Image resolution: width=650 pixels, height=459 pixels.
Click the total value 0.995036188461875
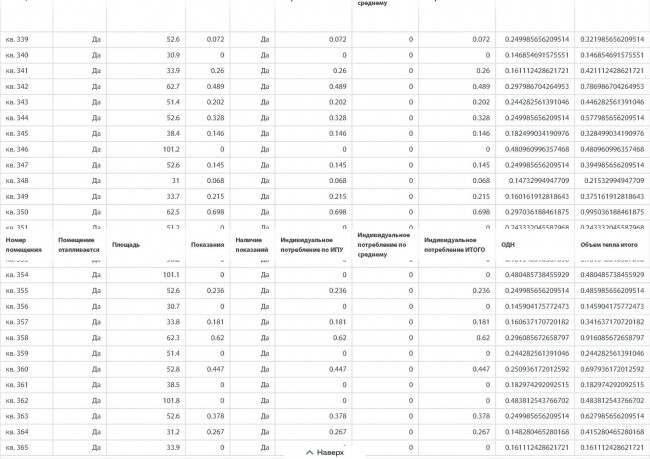tap(612, 212)
